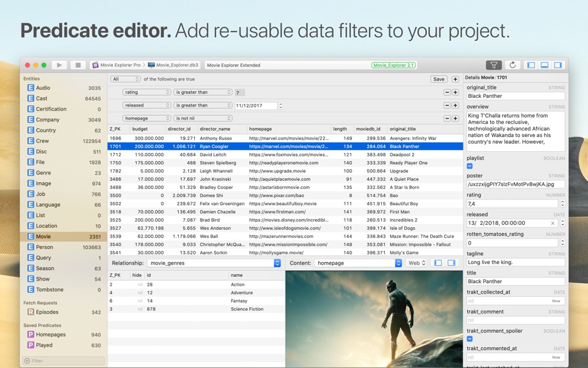Screen dimensions: 588x368
Task: Select the Person entity in sidebar
Action: [x=64, y=247]
